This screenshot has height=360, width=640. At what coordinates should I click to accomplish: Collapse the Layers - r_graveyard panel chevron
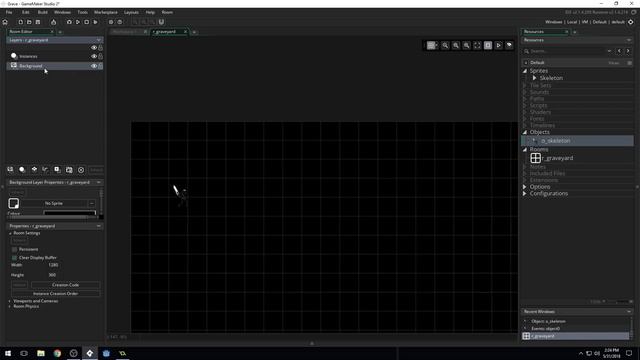pyautogui.click(x=98, y=40)
